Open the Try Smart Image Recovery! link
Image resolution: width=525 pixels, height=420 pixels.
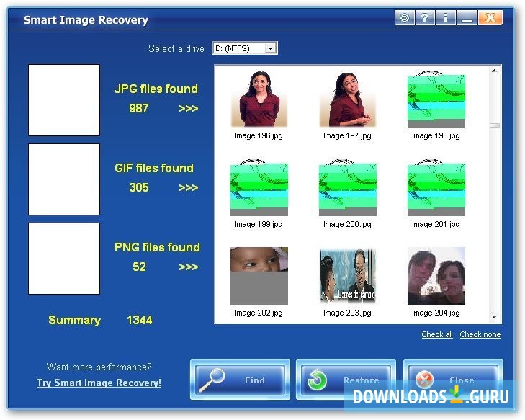pos(99,383)
